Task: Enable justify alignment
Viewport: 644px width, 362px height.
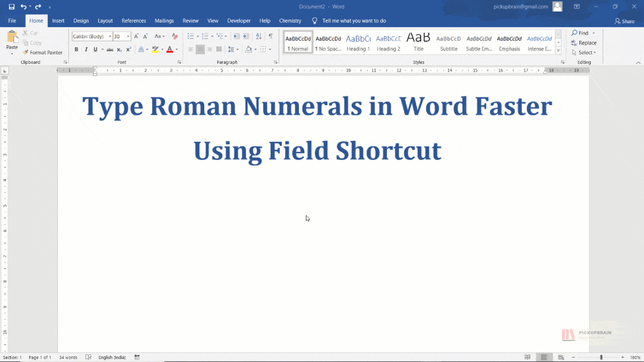Action: [x=219, y=49]
